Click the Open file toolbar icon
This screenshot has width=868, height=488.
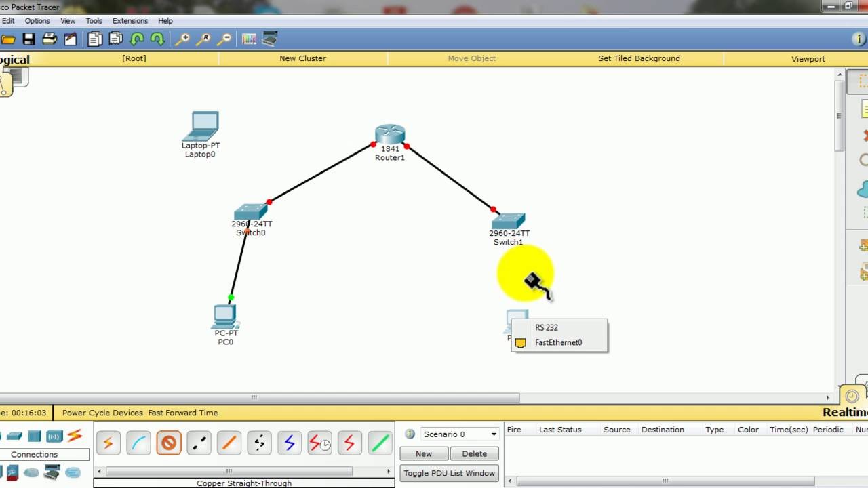(x=8, y=39)
